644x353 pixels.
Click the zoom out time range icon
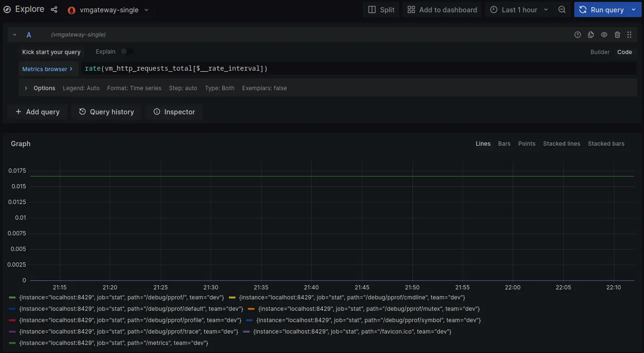click(x=562, y=9)
